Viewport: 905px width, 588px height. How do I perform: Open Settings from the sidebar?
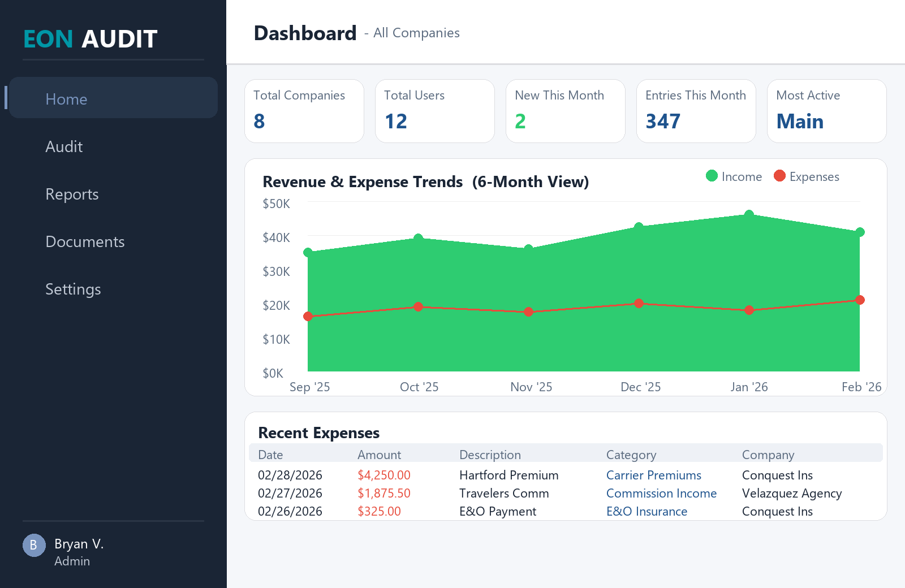pos(73,289)
